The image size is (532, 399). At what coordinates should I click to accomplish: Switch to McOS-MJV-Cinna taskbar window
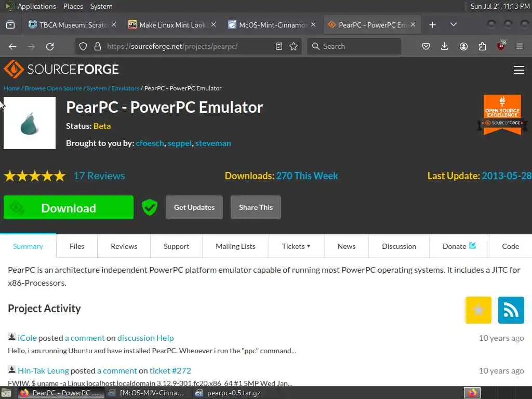(x=147, y=393)
